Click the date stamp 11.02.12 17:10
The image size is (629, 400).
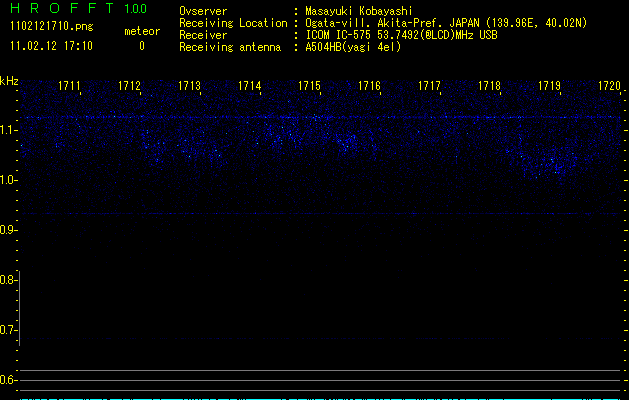click(51, 46)
